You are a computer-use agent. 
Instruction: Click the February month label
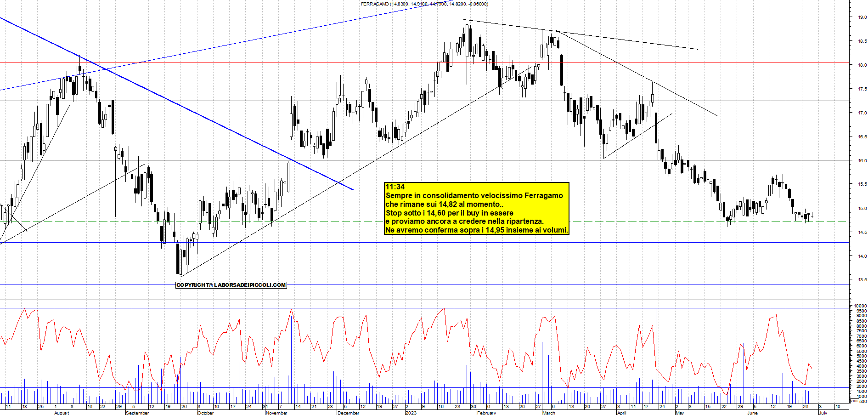486,413
